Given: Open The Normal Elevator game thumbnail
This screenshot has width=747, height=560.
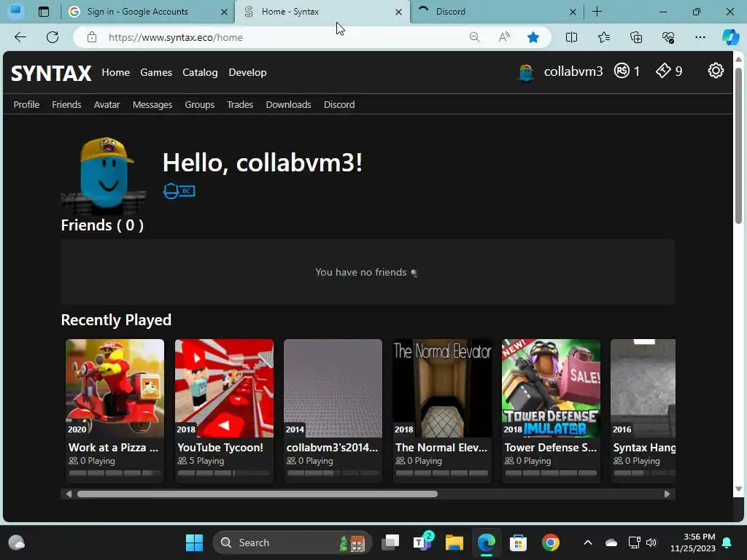Looking at the screenshot, I should click(441, 388).
